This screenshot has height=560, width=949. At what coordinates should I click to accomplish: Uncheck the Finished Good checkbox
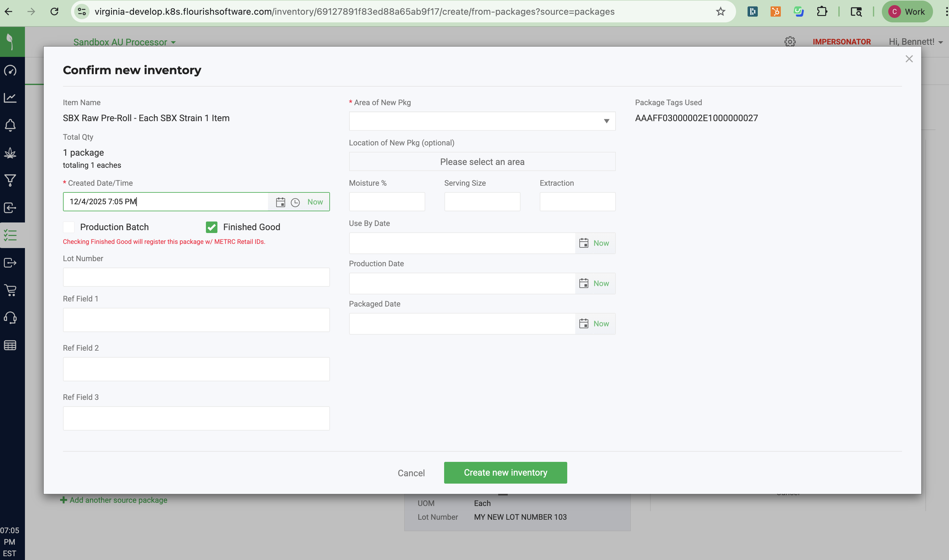pyautogui.click(x=211, y=227)
